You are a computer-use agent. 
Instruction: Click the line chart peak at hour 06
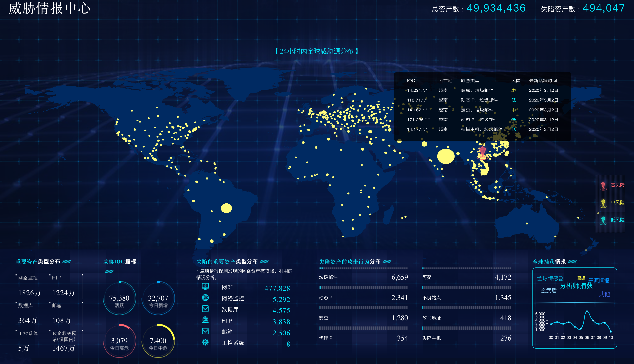(x=587, y=311)
